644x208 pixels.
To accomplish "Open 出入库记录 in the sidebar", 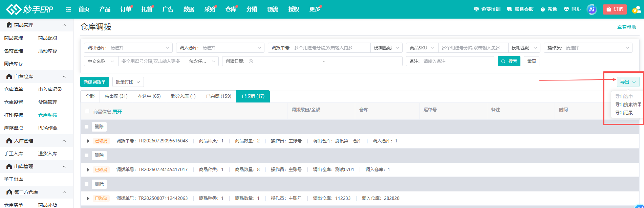I will click(x=50, y=89).
